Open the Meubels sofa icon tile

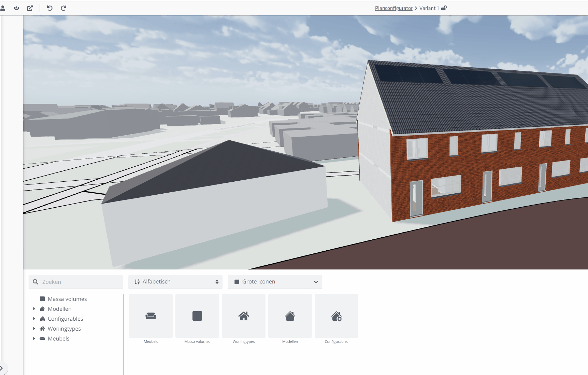tap(151, 316)
